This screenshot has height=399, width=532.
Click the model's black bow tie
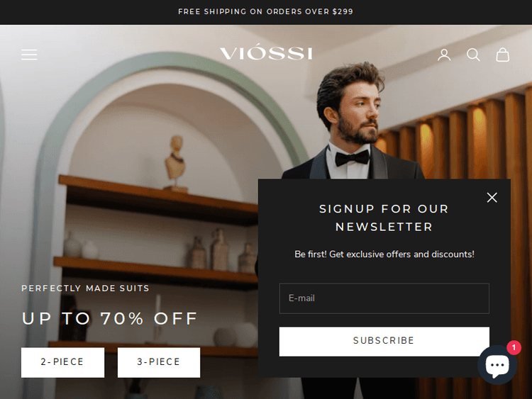click(x=353, y=158)
